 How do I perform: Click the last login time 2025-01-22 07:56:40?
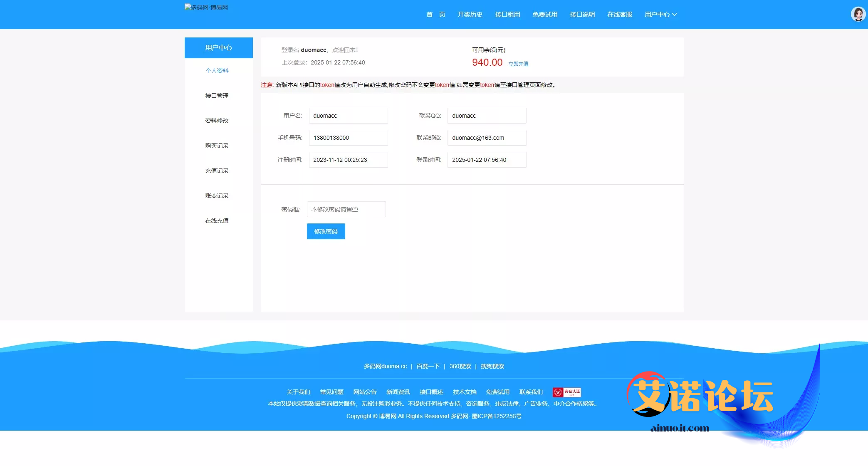tap(338, 62)
